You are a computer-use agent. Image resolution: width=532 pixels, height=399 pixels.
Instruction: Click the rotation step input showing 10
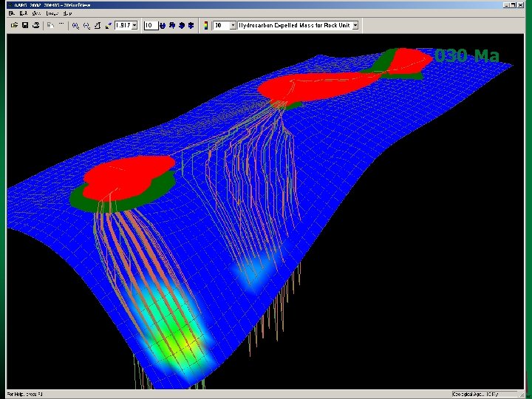coord(151,25)
